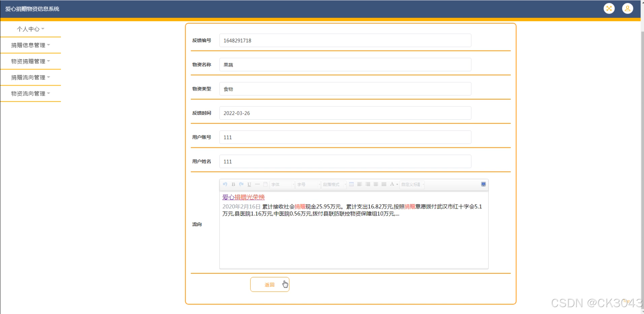This screenshot has height=314, width=644.
Task: Align text right in the editor
Action: (x=368, y=184)
